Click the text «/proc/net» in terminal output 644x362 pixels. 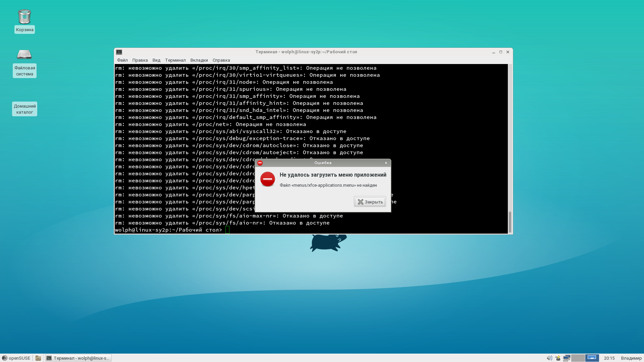tap(212, 124)
